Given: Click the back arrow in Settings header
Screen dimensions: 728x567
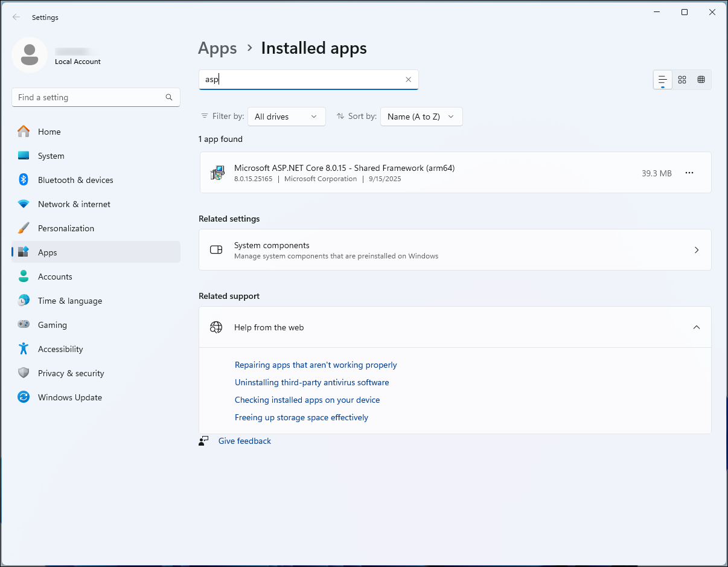Looking at the screenshot, I should click(x=16, y=18).
